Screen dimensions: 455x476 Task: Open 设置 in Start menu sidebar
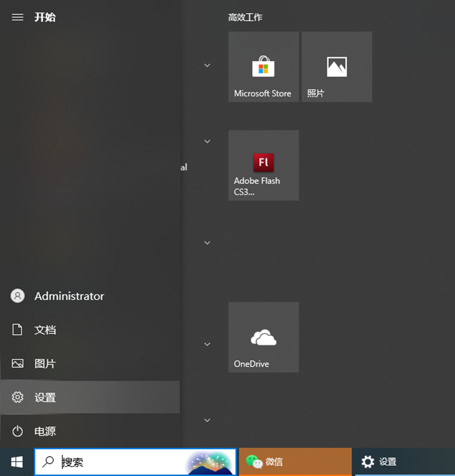[90, 397]
